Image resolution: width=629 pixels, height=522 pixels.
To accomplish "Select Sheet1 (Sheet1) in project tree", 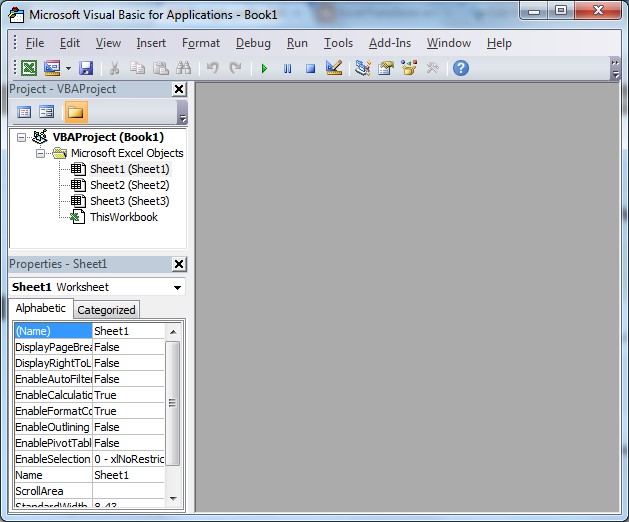I will (130, 169).
